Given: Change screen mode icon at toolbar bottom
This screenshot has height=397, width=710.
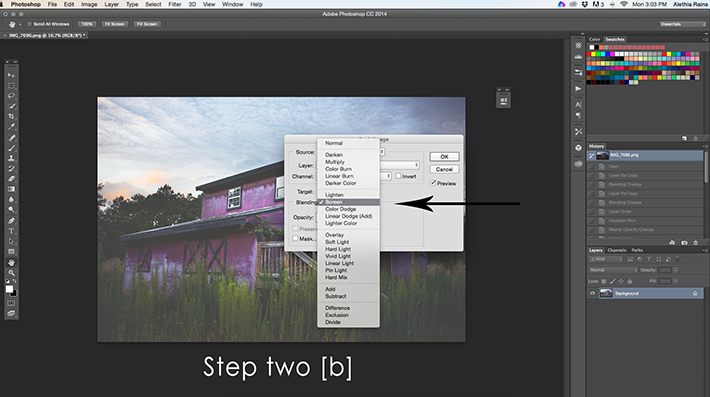Looking at the screenshot, I should [x=11, y=313].
